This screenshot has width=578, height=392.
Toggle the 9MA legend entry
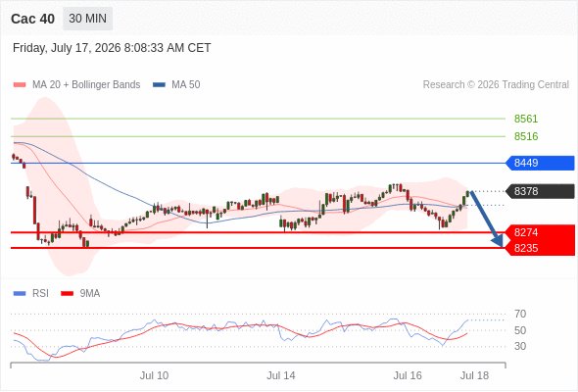click(x=80, y=294)
